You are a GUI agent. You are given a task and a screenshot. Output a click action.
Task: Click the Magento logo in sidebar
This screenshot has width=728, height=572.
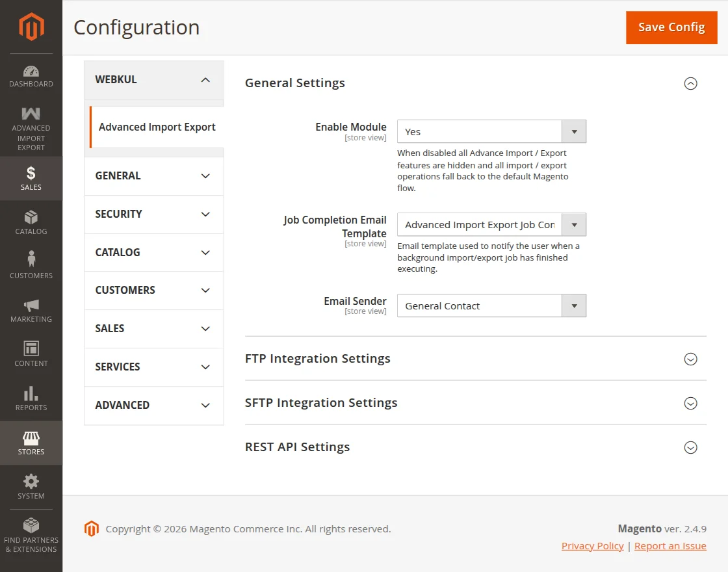click(x=31, y=27)
